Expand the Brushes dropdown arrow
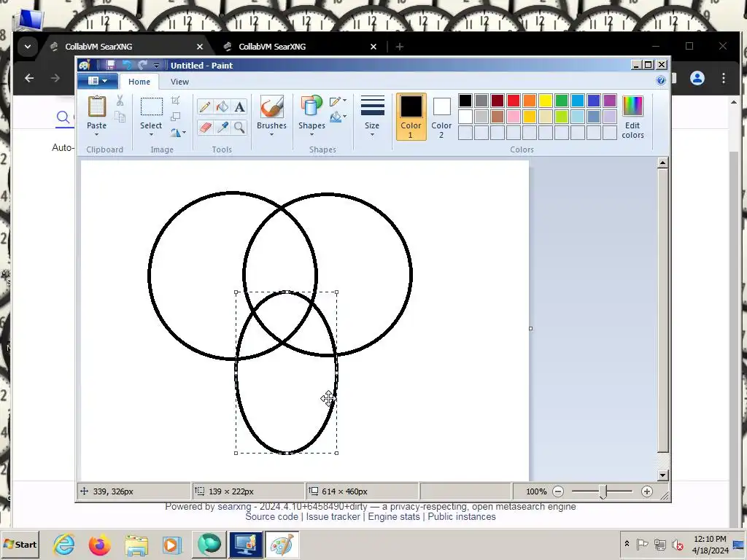This screenshot has height=560, width=747. (x=271, y=135)
